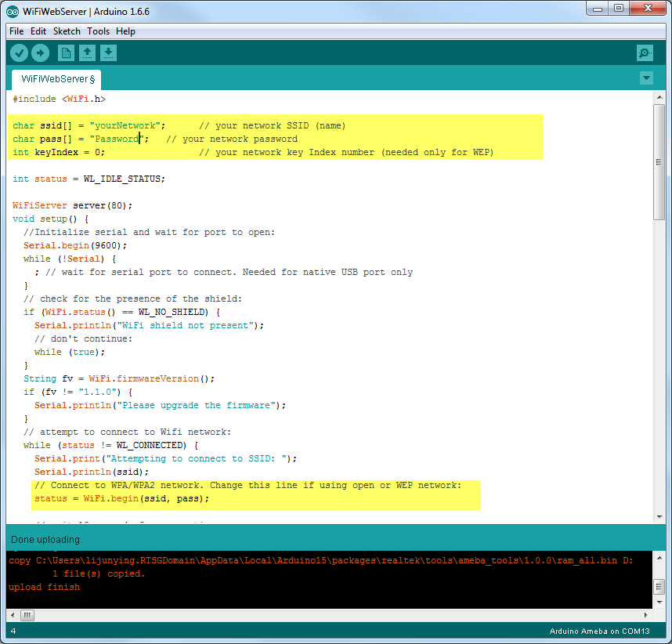Click the keyIndex = 0 line
This screenshot has width=672, height=644.
coord(58,152)
